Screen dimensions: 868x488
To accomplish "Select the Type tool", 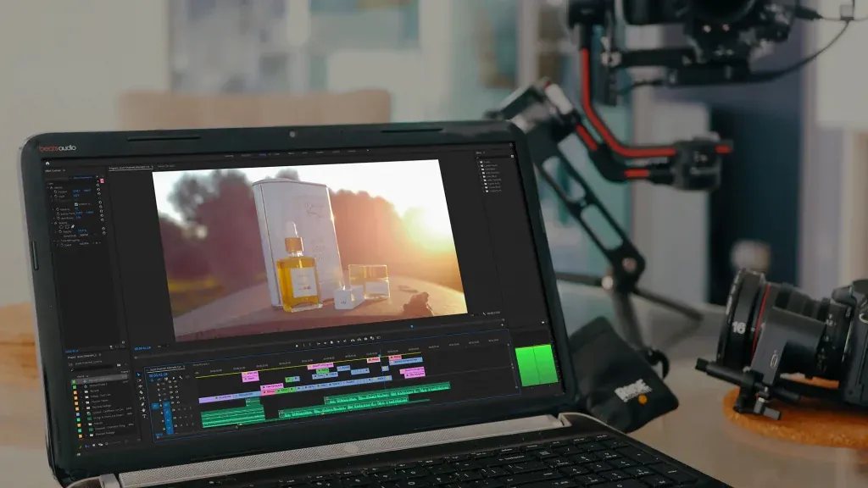I will (144, 416).
